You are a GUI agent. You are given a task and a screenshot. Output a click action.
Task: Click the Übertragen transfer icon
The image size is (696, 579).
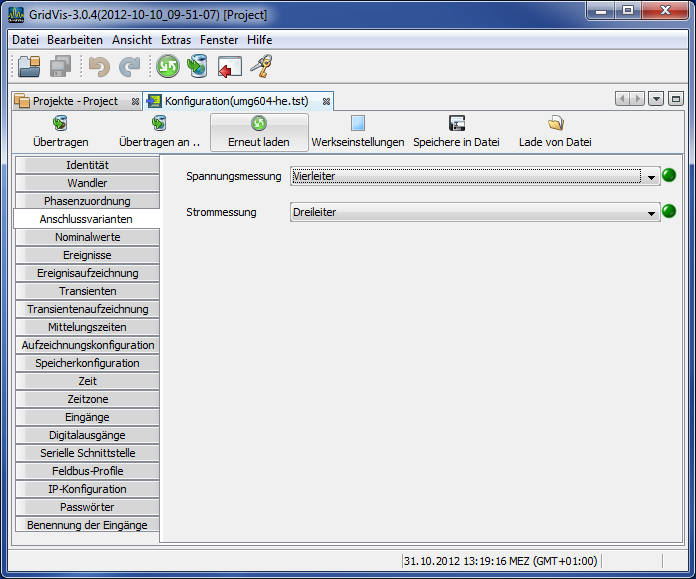[60, 123]
